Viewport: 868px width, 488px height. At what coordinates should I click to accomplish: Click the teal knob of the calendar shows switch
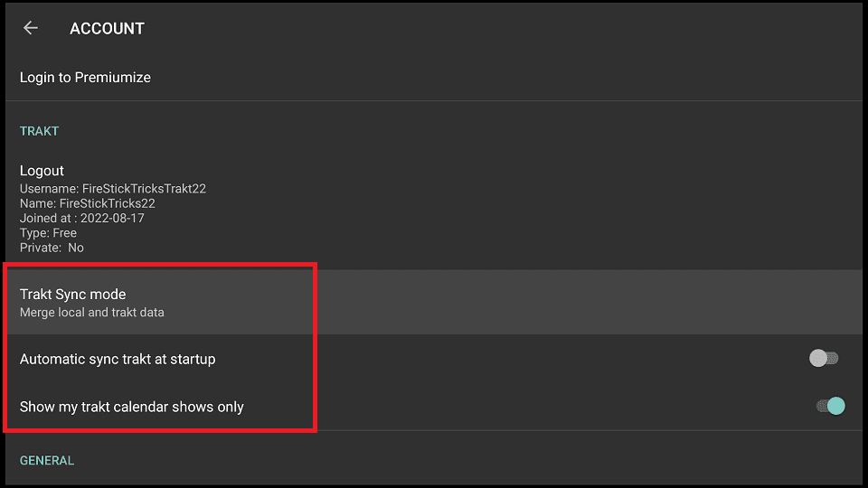tap(835, 406)
